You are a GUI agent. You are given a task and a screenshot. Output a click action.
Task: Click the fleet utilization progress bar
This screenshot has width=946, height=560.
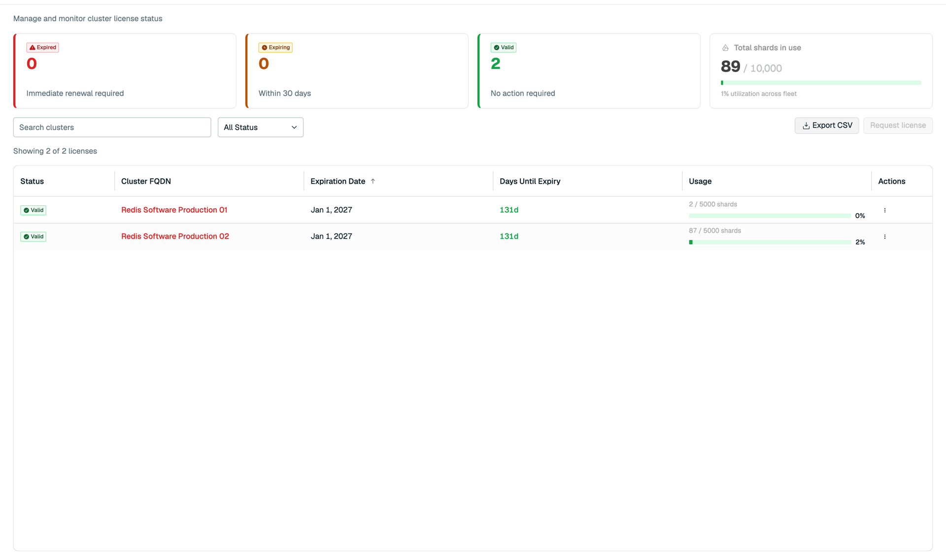point(821,83)
